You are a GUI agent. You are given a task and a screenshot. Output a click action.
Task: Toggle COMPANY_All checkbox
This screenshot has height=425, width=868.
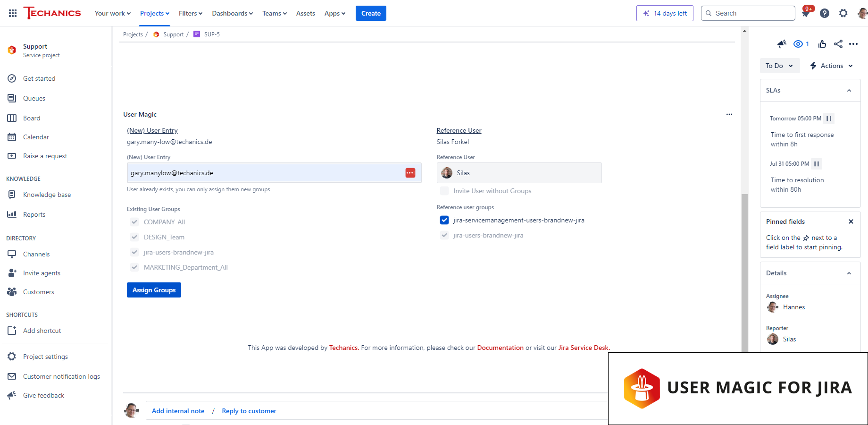[x=134, y=222]
